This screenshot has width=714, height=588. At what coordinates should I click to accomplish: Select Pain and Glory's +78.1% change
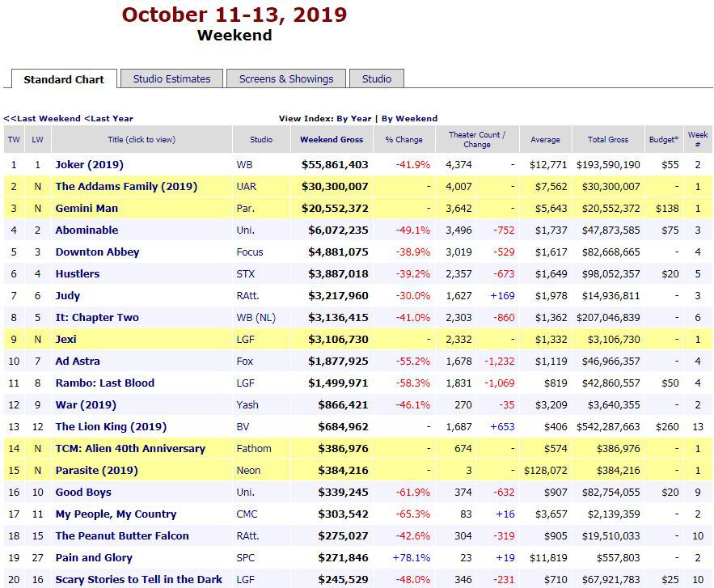tap(412, 558)
